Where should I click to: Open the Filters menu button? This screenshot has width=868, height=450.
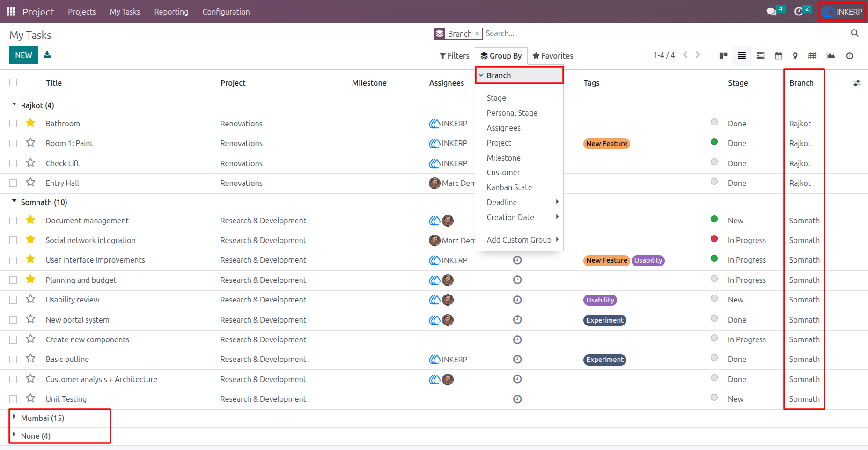pyautogui.click(x=454, y=56)
